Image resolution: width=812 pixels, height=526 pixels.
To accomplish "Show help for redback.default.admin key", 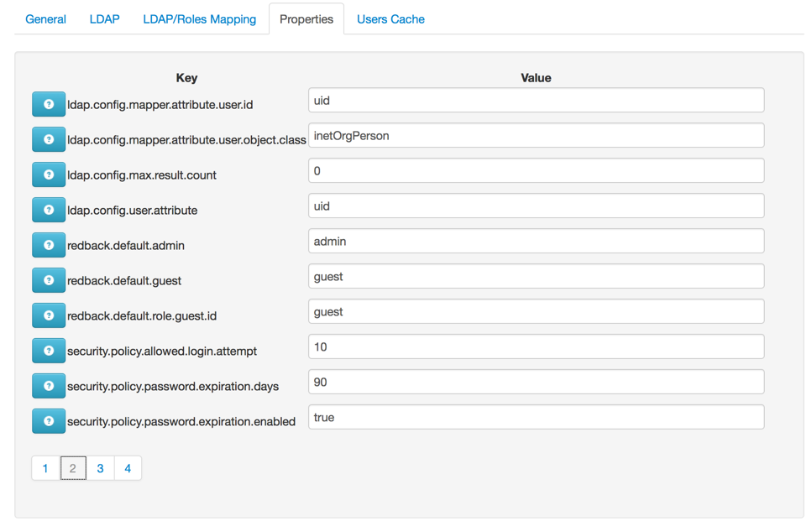I will point(49,245).
